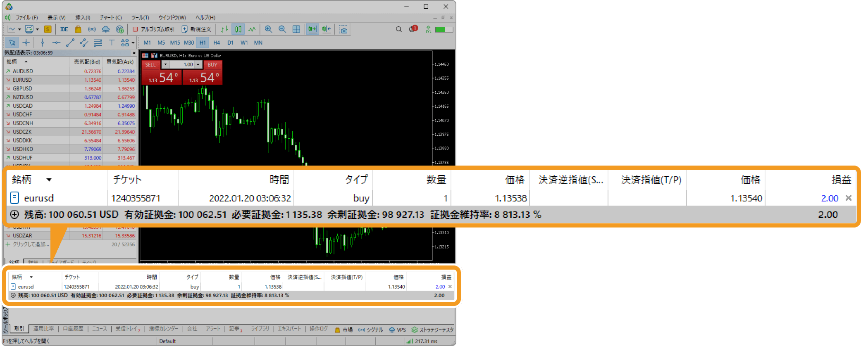Click the copy-trading globe plus icon
The image size is (868, 346).
pyautogui.click(x=120, y=29)
